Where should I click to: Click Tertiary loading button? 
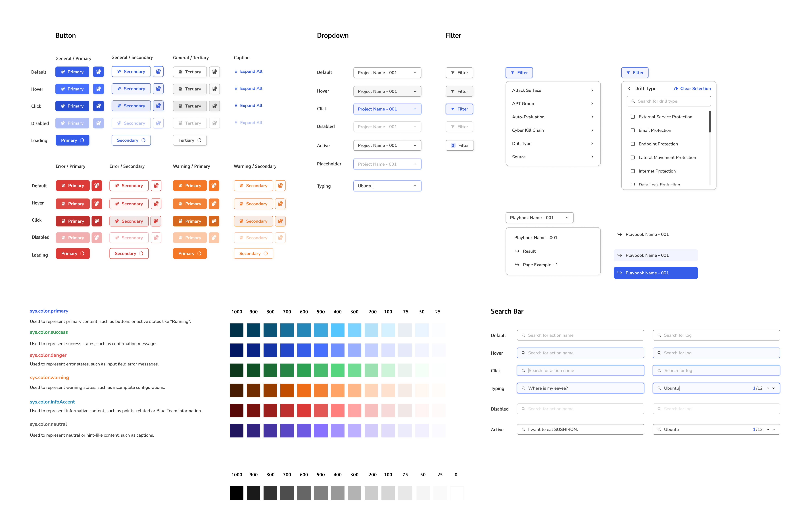click(x=190, y=140)
